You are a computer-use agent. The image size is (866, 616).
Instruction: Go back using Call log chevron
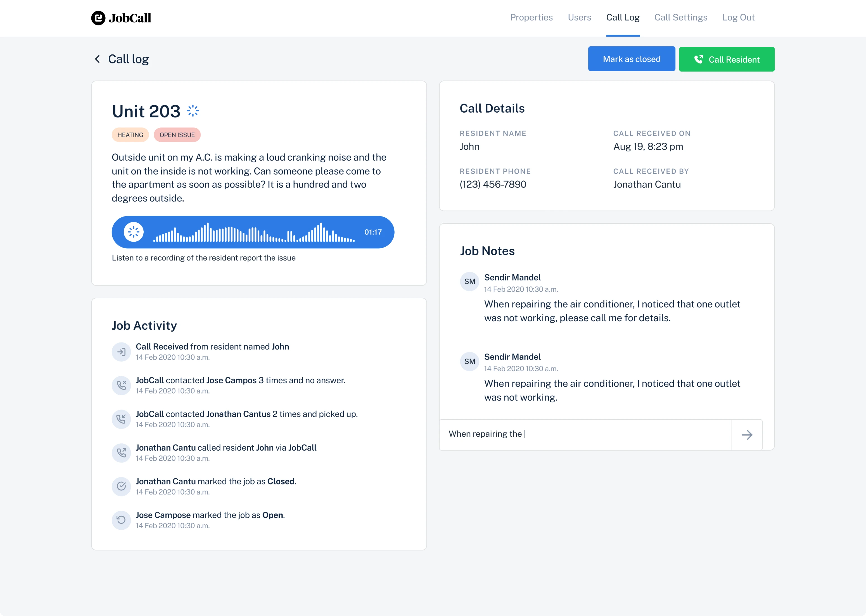(98, 59)
